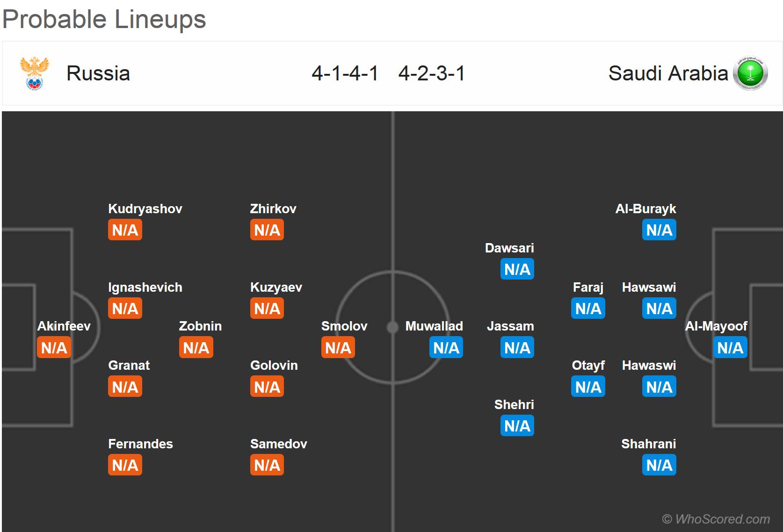Click Dawsari's blue N/A rating badge
Image resolution: width=783 pixels, height=532 pixels.
(x=517, y=269)
